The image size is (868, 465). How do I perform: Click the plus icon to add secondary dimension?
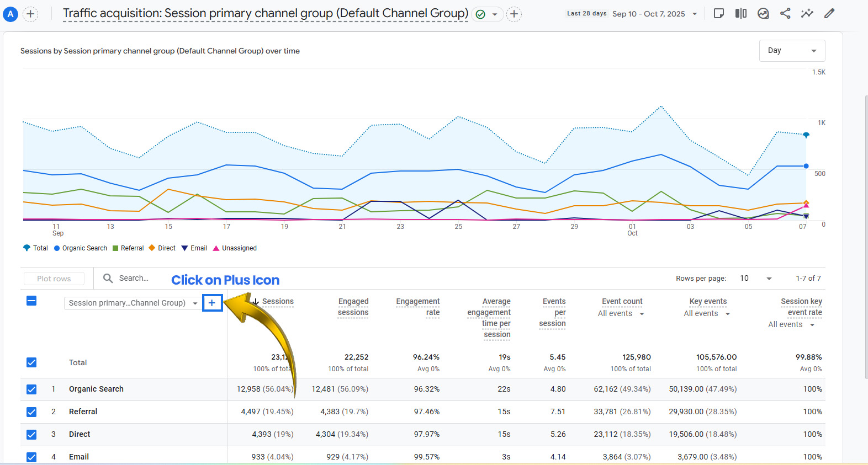point(212,303)
